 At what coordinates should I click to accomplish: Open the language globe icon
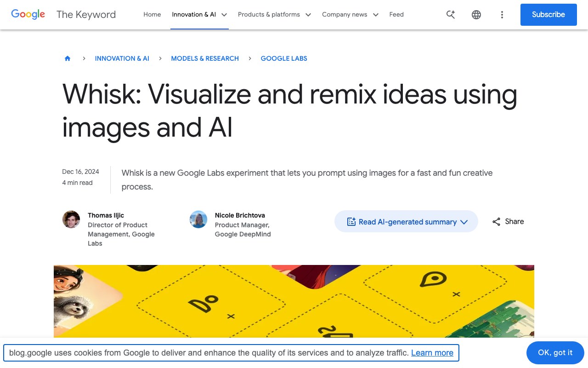point(476,15)
